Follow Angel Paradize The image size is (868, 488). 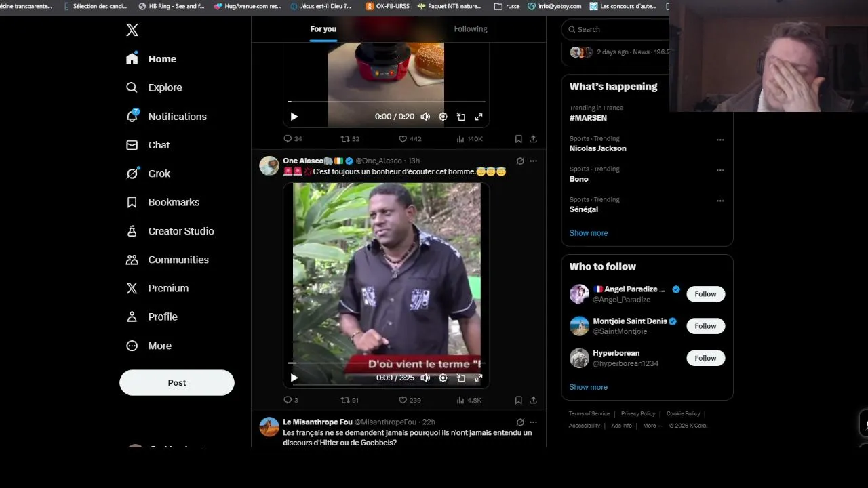(705, 294)
